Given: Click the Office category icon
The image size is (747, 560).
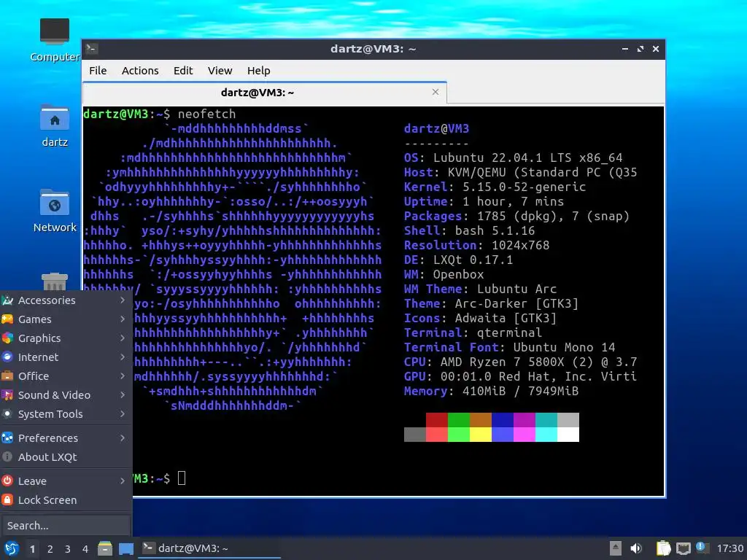Looking at the screenshot, I should [x=7, y=376].
